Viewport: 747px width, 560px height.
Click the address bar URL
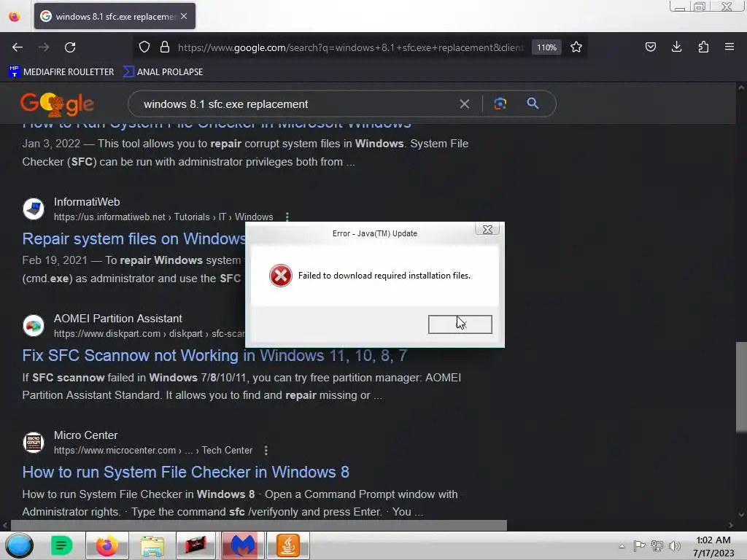(350, 47)
